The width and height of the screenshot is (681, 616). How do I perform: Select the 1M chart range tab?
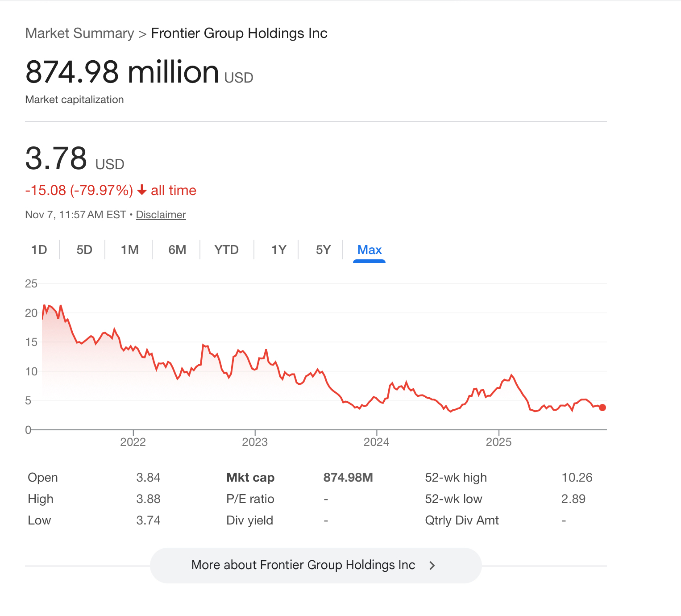point(130,250)
